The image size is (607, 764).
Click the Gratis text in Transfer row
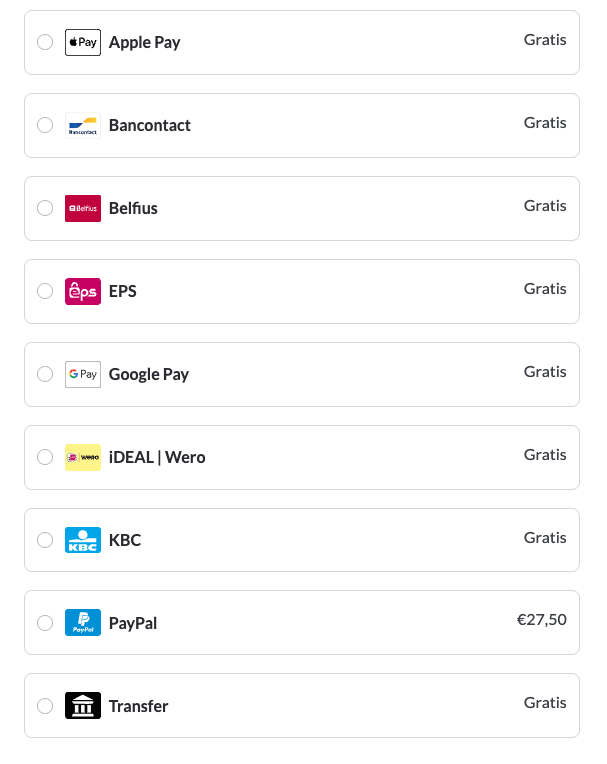(x=545, y=703)
